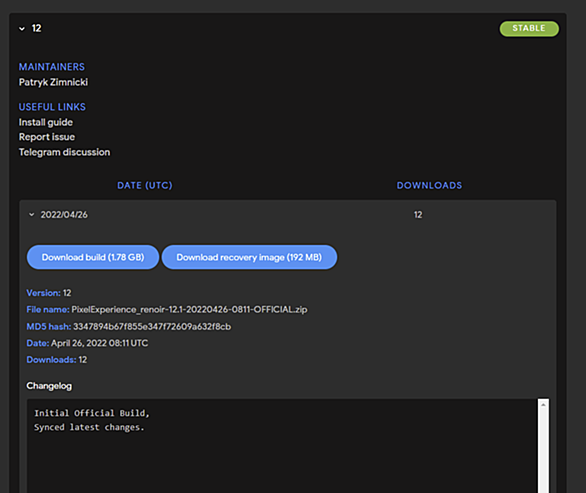This screenshot has height=493, width=586.
Task: Collapse the version 12 section chevron
Action: pos(22,28)
